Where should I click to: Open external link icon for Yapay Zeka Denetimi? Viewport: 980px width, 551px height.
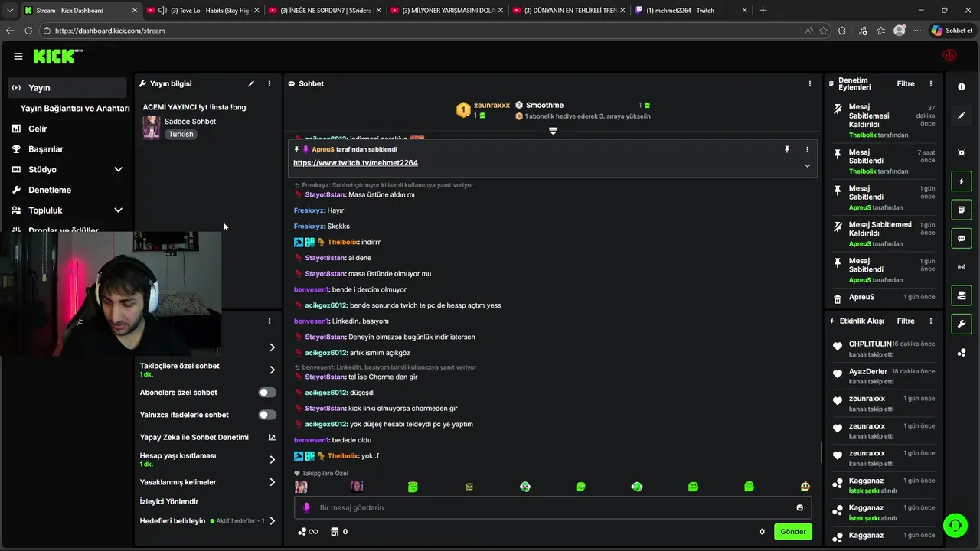[x=272, y=438]
